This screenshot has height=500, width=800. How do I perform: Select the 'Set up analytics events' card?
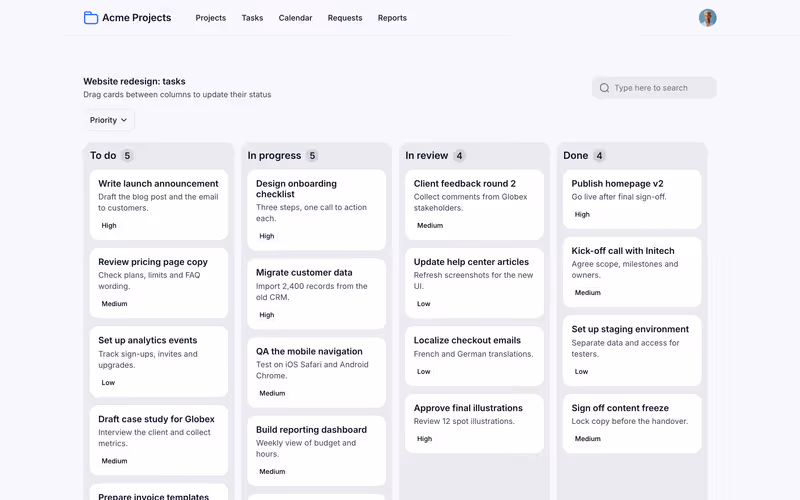159,362
